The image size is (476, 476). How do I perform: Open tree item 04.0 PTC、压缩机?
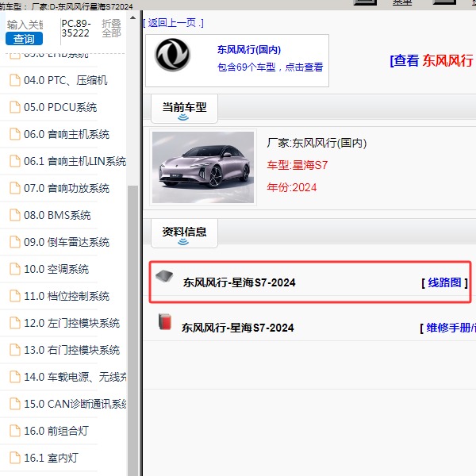pyautogui.click(x=65, y=80)
